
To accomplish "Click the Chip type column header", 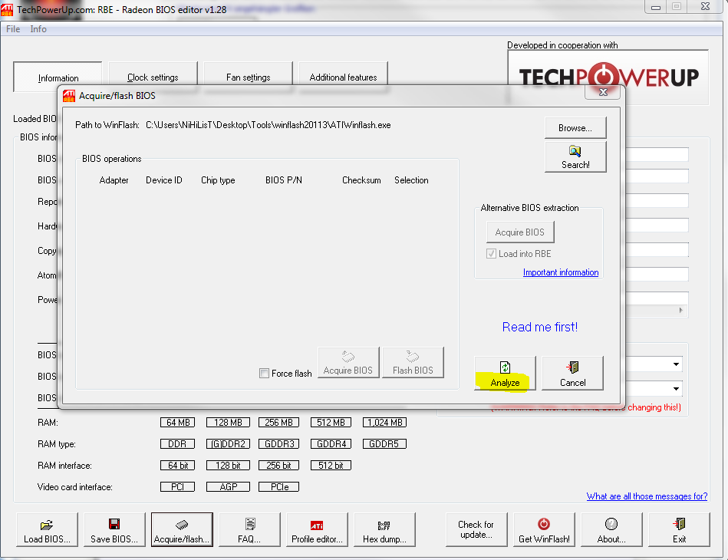I will 218,180.
